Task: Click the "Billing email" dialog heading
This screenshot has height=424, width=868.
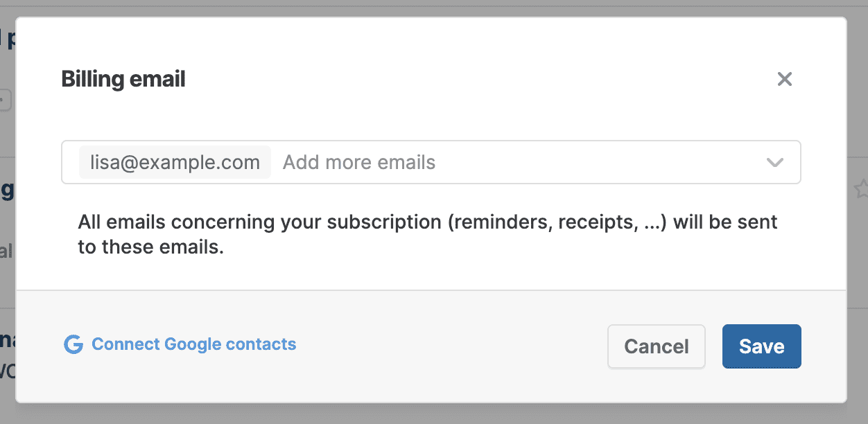Action: [123, 79]
